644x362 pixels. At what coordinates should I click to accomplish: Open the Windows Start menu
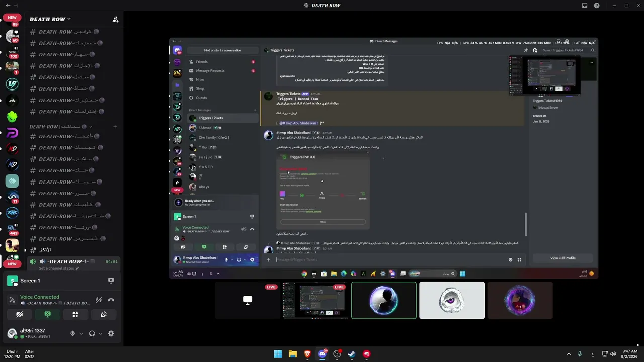pyautogui.click(x=278, y=354)
